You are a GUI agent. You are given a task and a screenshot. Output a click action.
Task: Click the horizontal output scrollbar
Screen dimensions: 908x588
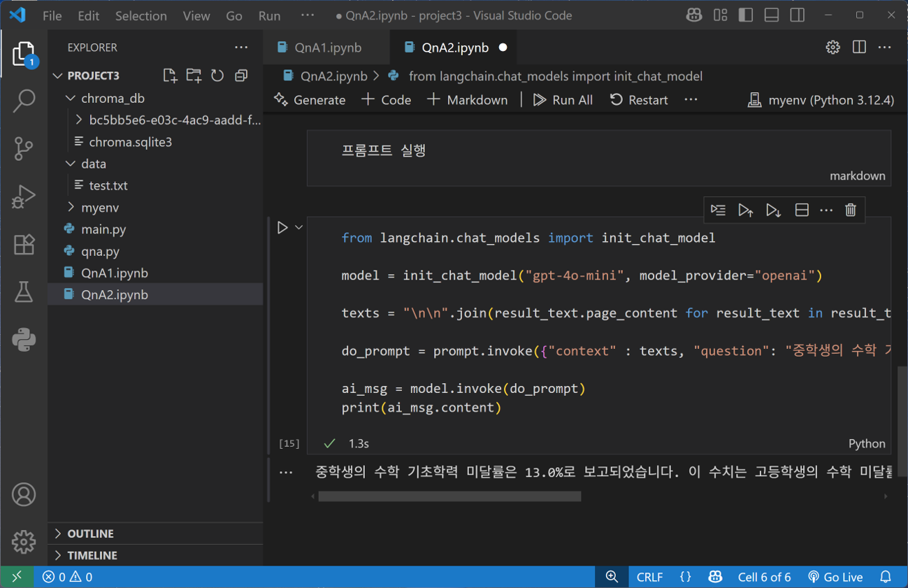(x=449, y=496)
